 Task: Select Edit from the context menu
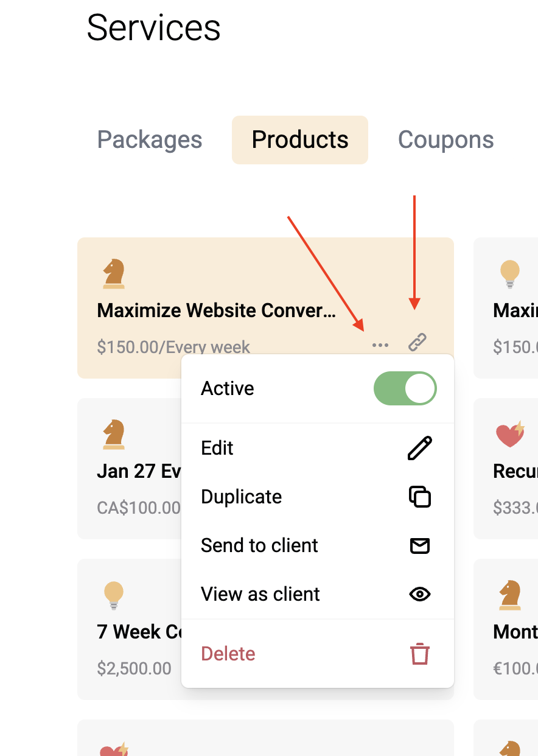(318, 448)
